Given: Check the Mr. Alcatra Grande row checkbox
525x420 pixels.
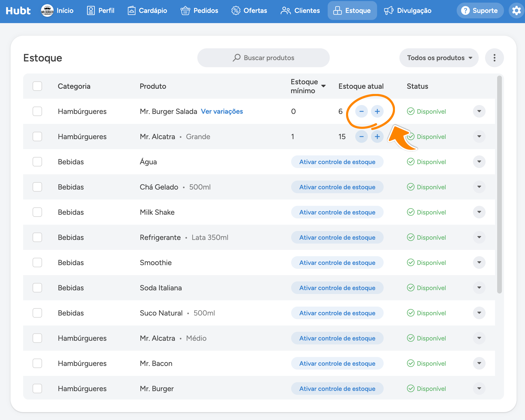Looking at the screenshot, I should [x=37, y=136].
